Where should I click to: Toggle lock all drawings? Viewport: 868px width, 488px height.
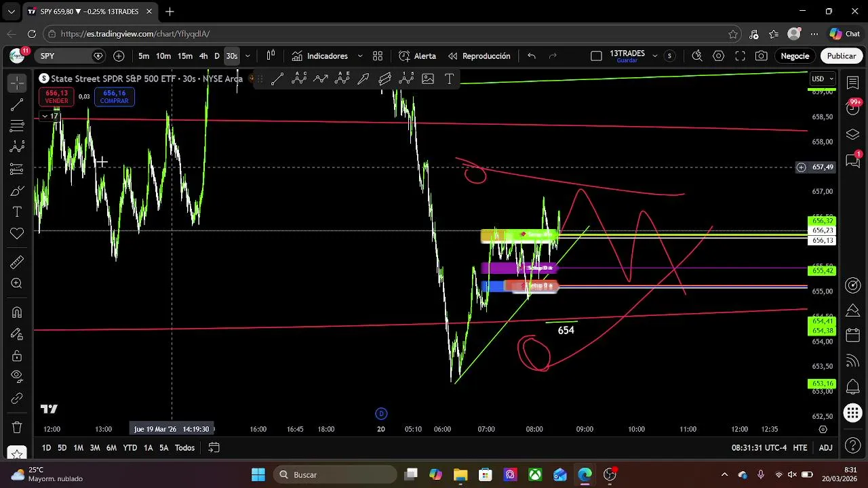point(17,356)
